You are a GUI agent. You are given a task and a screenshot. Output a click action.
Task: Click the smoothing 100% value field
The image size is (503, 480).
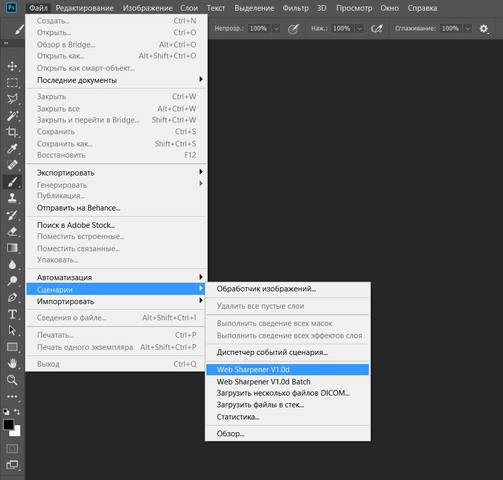[451, 29]
